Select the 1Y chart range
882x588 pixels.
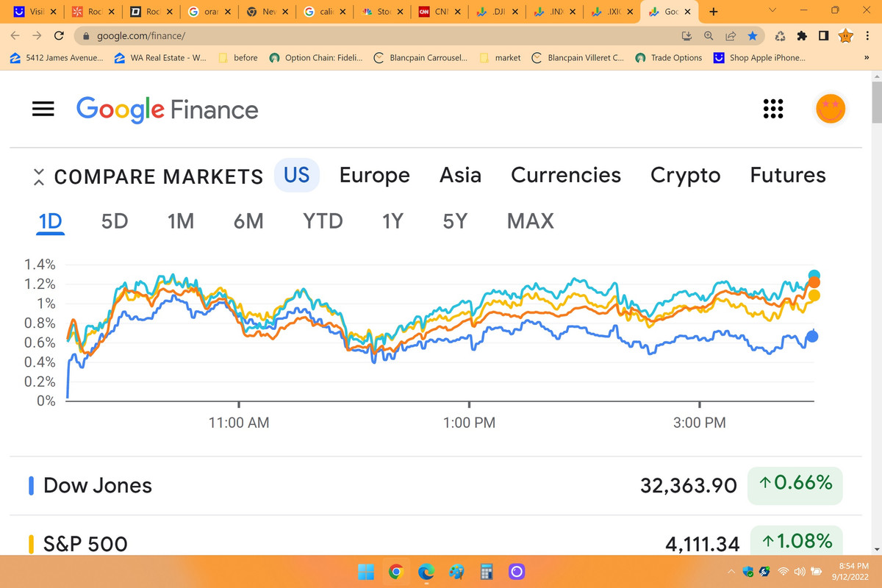[x=392, y=220]
